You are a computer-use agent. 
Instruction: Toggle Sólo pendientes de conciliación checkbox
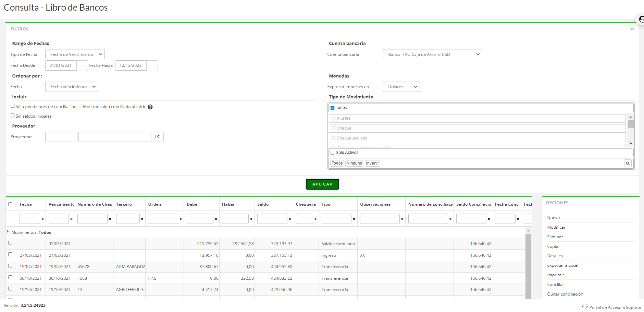pos(13,106)
